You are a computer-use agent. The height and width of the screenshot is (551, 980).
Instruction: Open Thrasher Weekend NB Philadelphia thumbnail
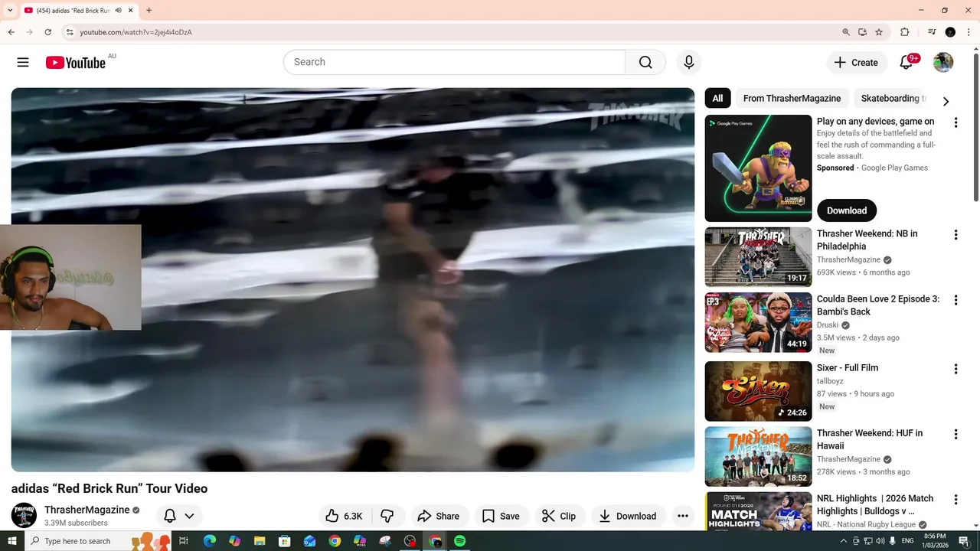coord(758,256)
